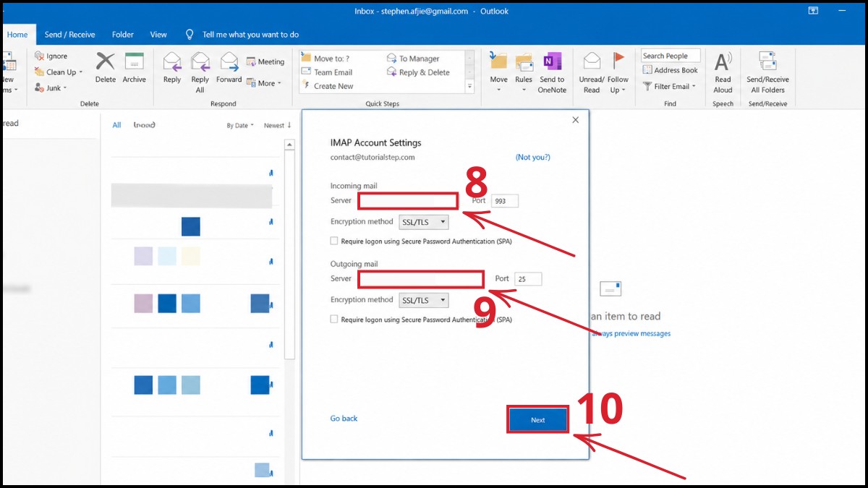Open the Filter Email dropdown
Viewport: 868px width, 488px height.
click(x=669, y=86)
